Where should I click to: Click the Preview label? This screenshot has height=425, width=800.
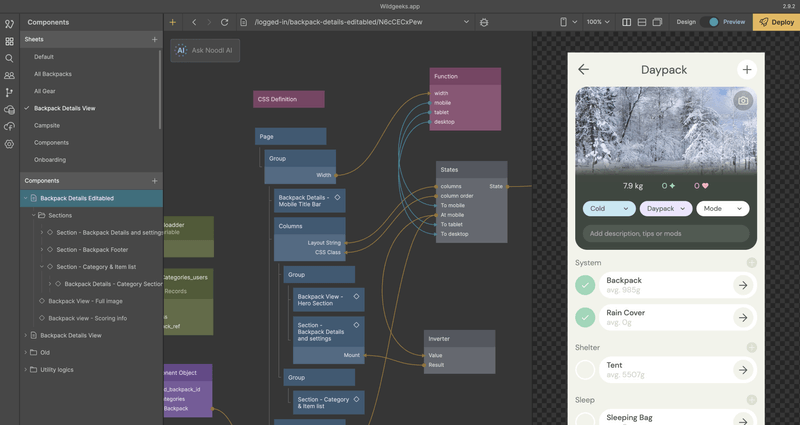pos(734,22)
